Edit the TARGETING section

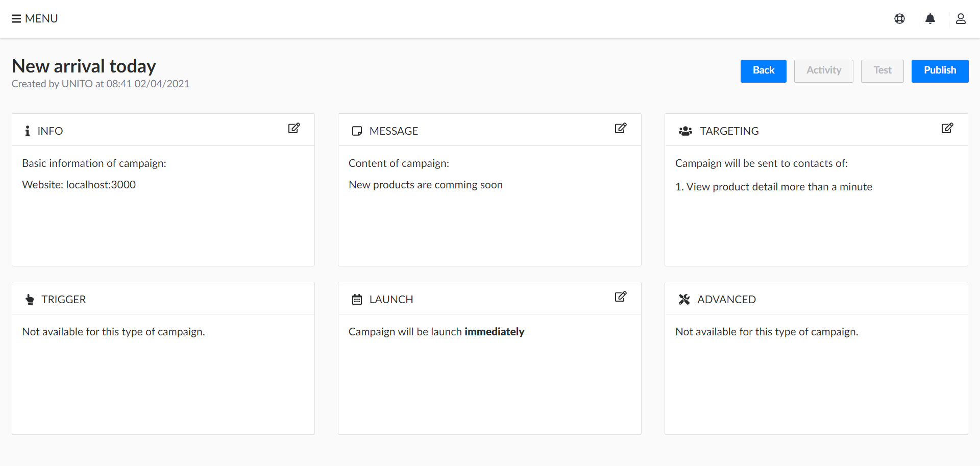pos(947,128)
